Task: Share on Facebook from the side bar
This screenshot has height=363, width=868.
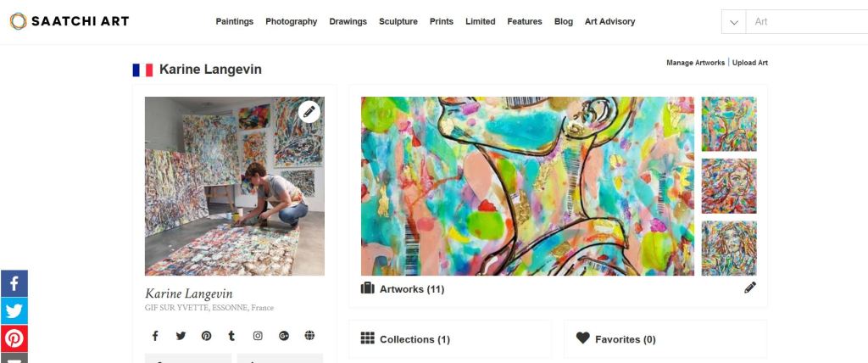Action: click(14, 283)
